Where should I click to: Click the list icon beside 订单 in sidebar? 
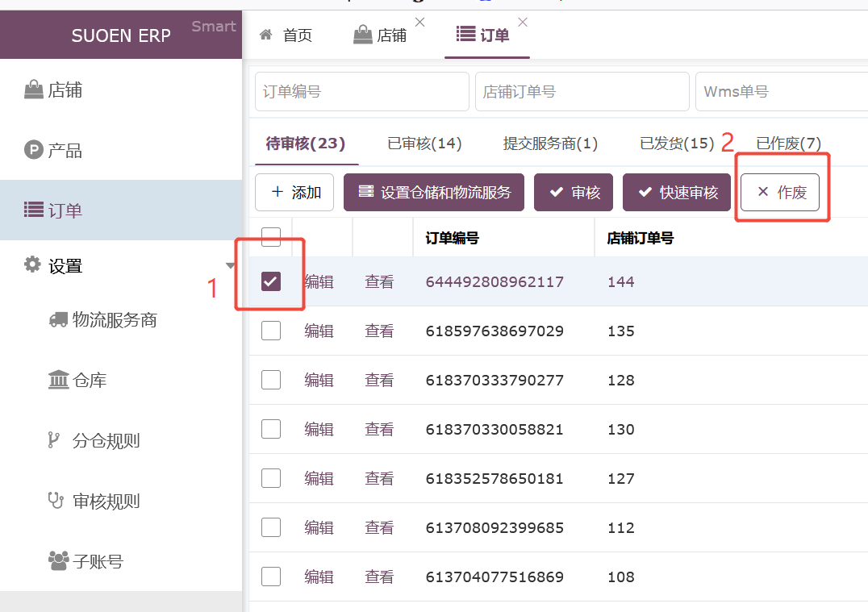click(34, 210)
